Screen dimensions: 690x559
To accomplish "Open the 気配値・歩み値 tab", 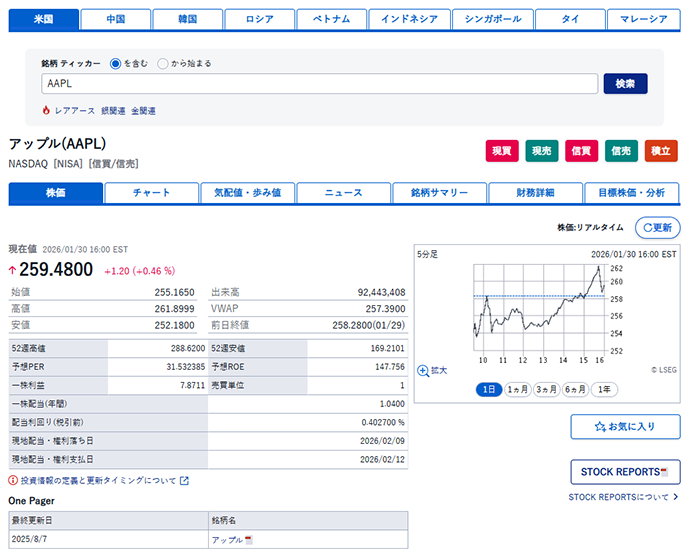I will 248,193.
